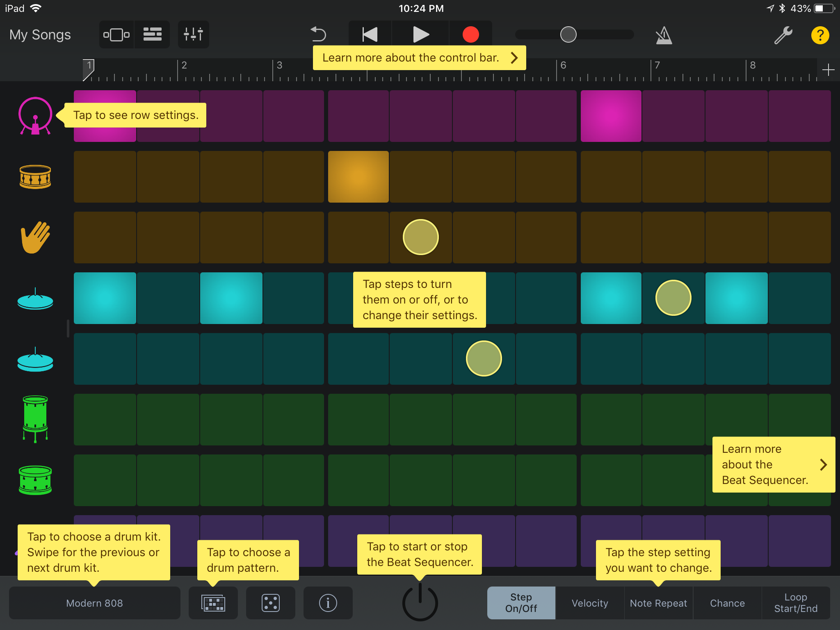840x630 pixels.
Task: Toggle the metronome
Action: tap(663, 35)
